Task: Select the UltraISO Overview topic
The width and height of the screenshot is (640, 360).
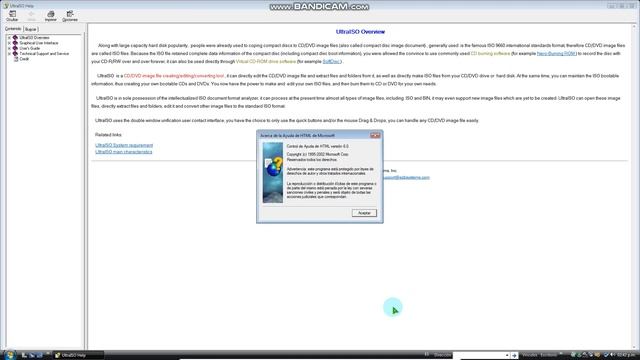Action: pyautogui.click(x=34, y=38)
